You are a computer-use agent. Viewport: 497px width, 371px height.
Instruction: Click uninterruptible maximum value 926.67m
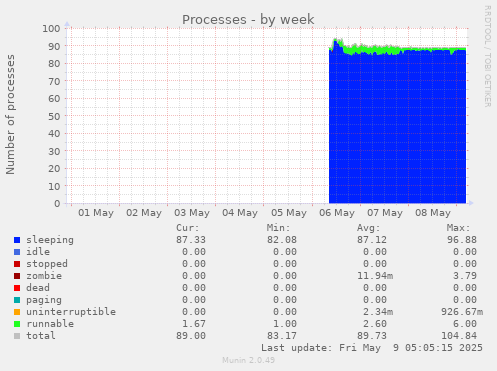click(462, 312)
